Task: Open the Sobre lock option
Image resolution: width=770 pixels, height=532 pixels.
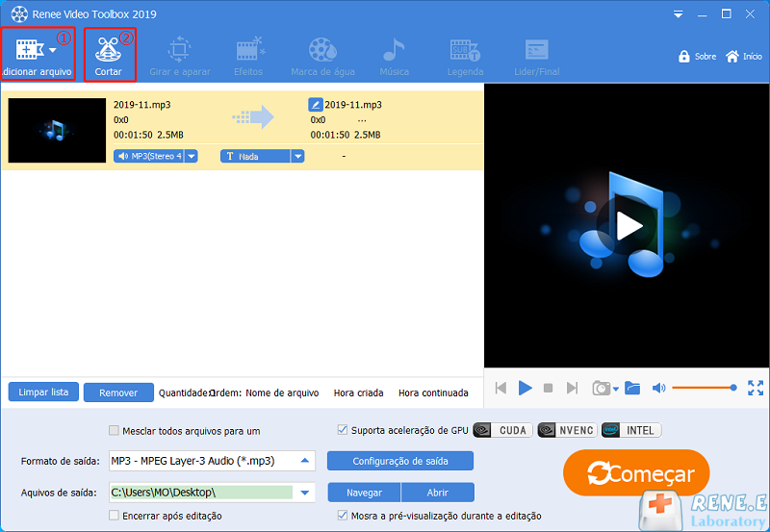Action: (697, 57)
